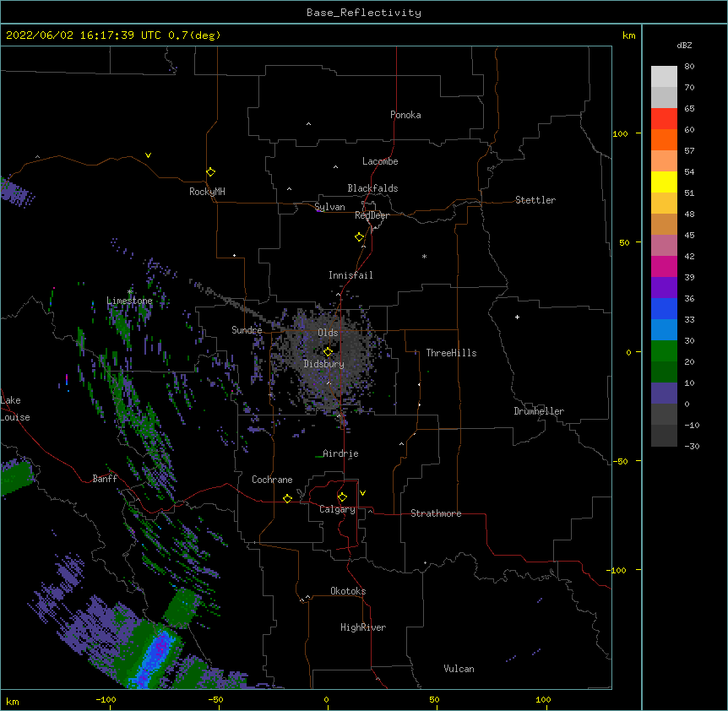This screenshot has height=711, width=728.
Task: Select the Innisfail city label
Action: pos(350,275)
